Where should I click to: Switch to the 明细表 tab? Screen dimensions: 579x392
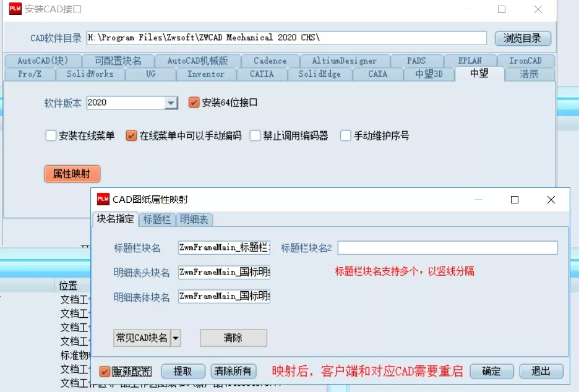(x=194, y=219)
